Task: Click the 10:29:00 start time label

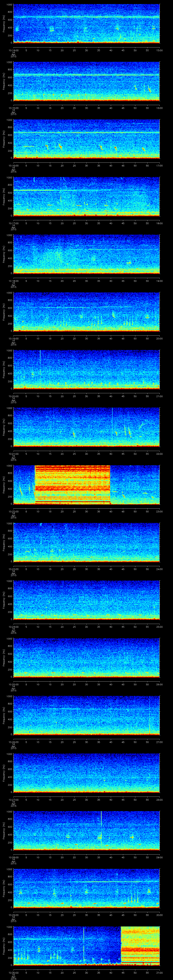Action: click(13, 915)
